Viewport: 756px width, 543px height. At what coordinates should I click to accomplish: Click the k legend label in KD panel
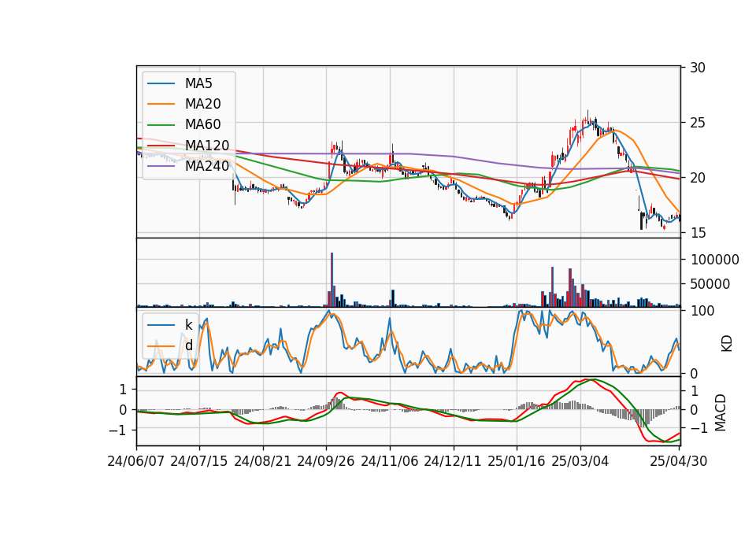(188, 325)
